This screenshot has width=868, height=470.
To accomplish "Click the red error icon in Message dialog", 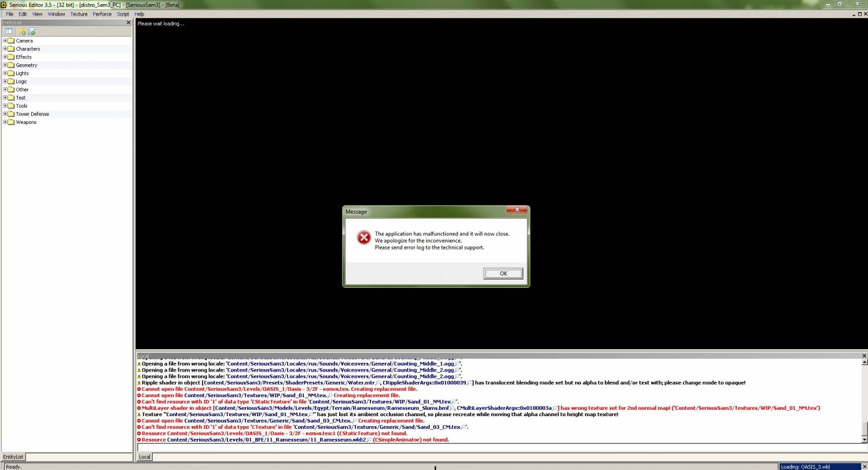I will point(363,237).
